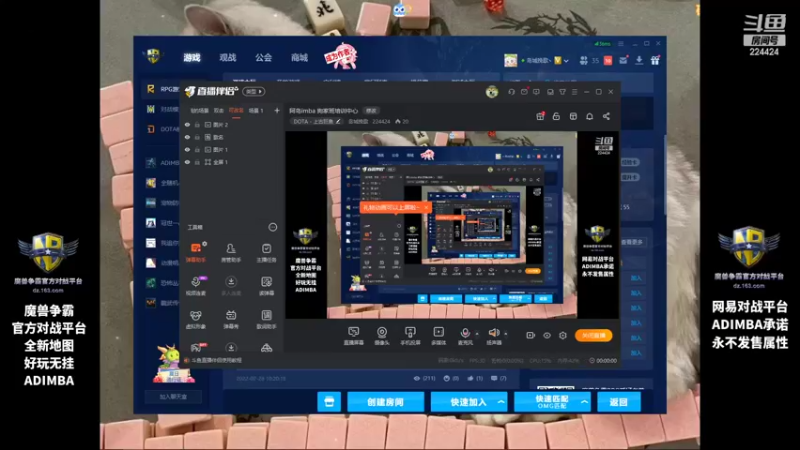Expand 快速加入 dropdown arrow

point(501,402)
